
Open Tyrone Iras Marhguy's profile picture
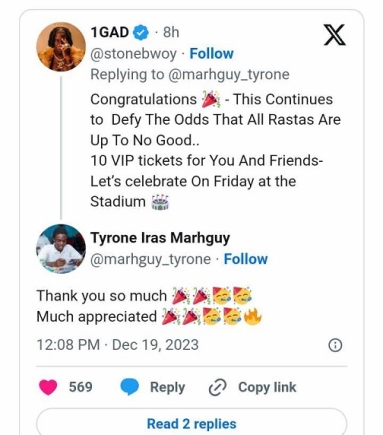pyautogui.click(x=61, y=249)
